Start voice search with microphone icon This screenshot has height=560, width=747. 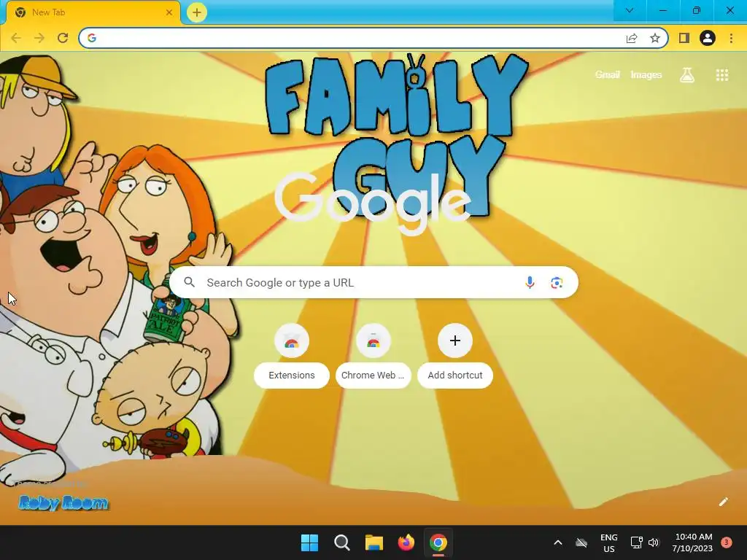click(x=530, y=282)
